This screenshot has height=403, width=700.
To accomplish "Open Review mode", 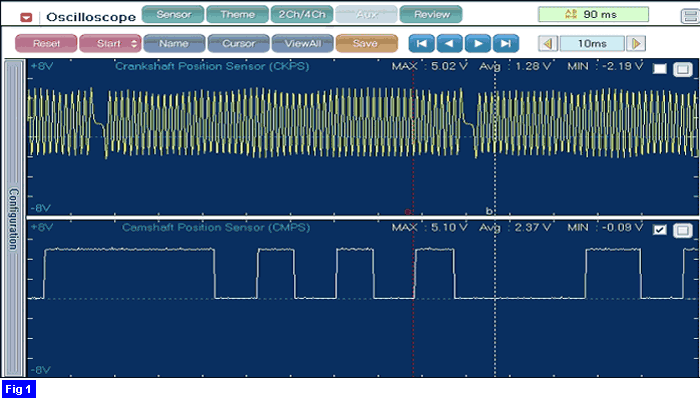I will coord(431,15).
